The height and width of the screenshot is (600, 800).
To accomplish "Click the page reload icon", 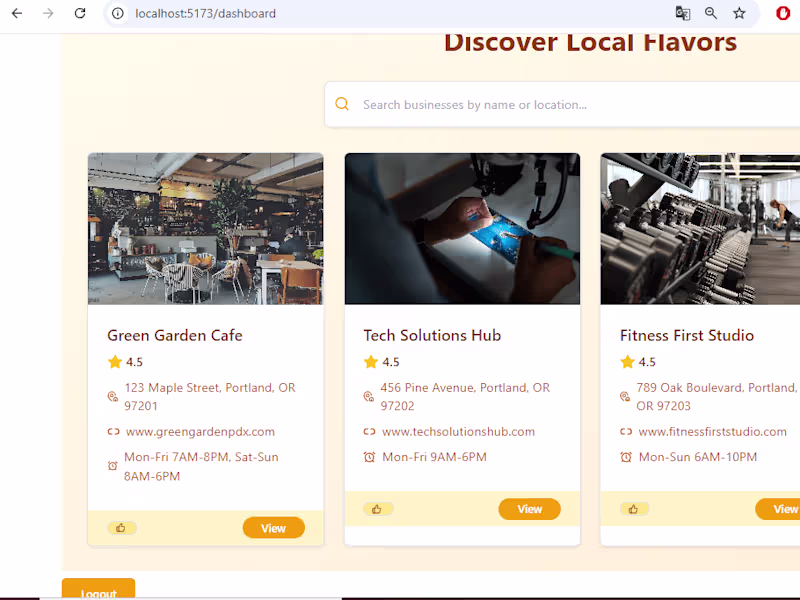I will (x=80, y=13).
